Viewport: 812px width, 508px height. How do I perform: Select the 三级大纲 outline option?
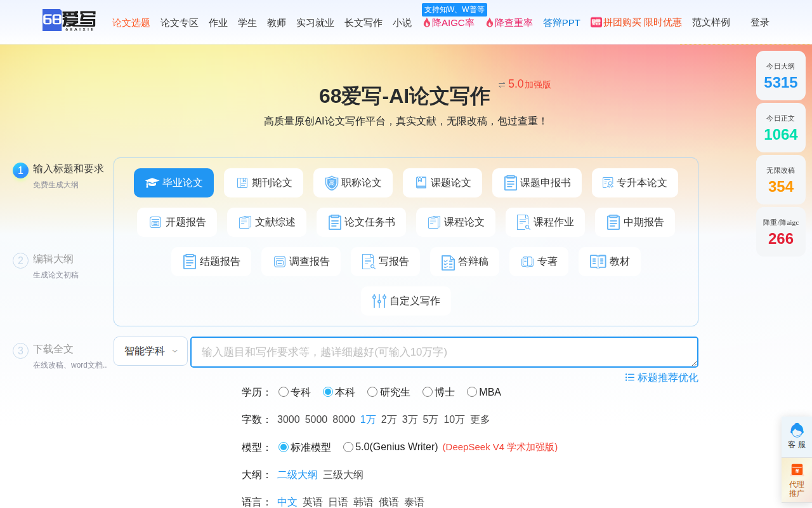tap(343, 475)
